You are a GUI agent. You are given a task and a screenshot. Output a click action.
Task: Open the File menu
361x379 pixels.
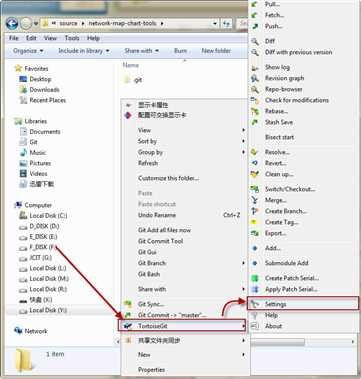(x=14, y=38)
